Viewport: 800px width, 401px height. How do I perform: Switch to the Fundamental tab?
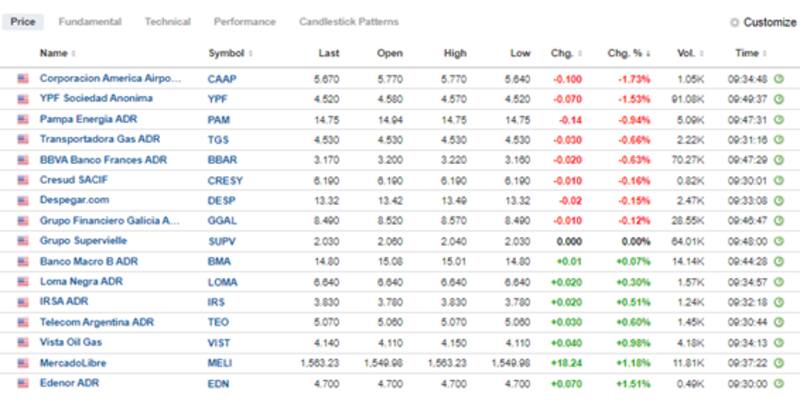point(90,21)
